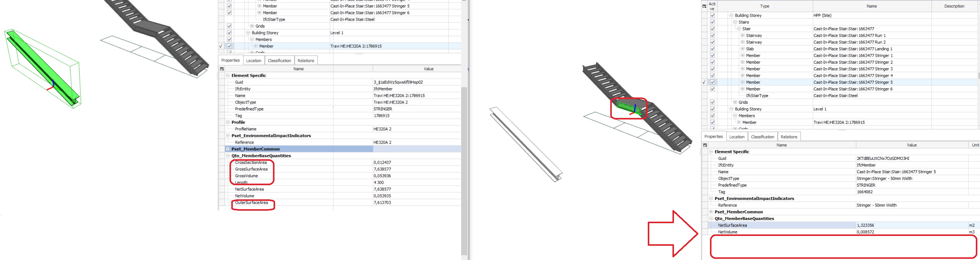Collapse HPP (Site) Building Storey node
980x260 pixels.
pyautogui.click(x=731, y=15)
